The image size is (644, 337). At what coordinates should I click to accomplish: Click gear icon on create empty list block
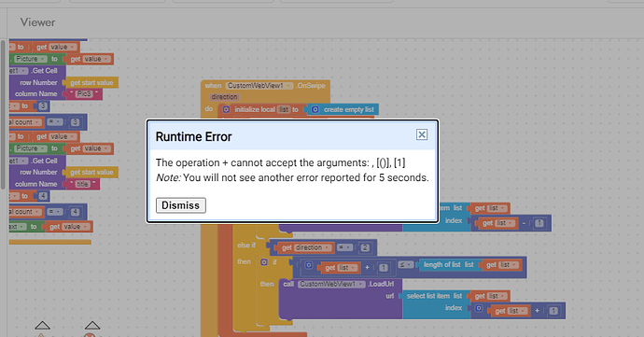pyautogui.click(x=315, y=109)
